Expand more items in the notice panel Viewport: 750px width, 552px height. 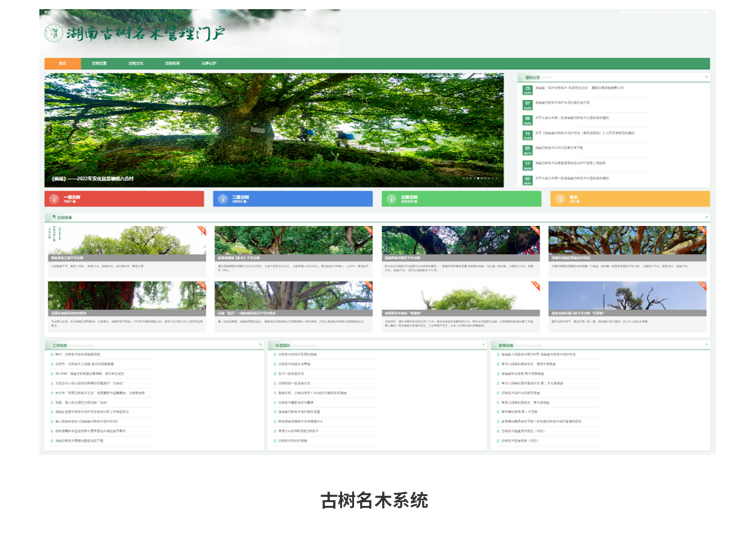tap(706, 77)
